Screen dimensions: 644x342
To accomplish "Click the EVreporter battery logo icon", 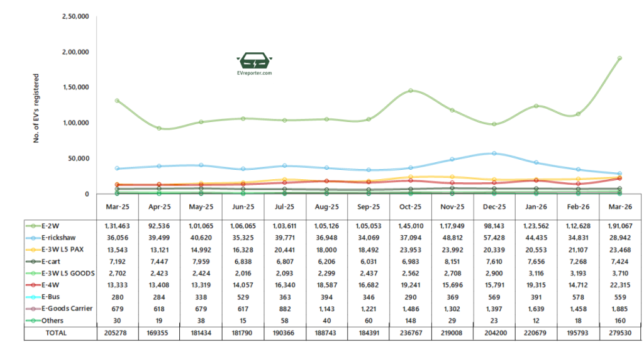I will pyautogui.click(x=254, y=62).
